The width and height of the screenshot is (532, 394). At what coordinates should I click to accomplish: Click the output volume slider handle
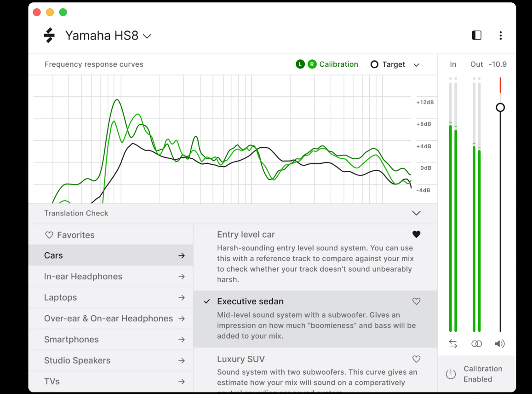(500, 107)
